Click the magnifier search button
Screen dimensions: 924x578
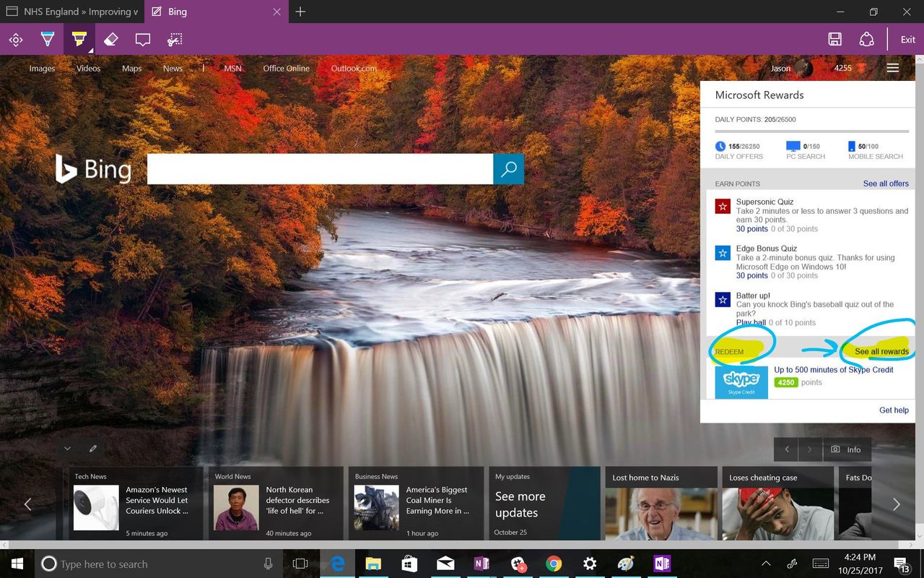coord(508,169)
